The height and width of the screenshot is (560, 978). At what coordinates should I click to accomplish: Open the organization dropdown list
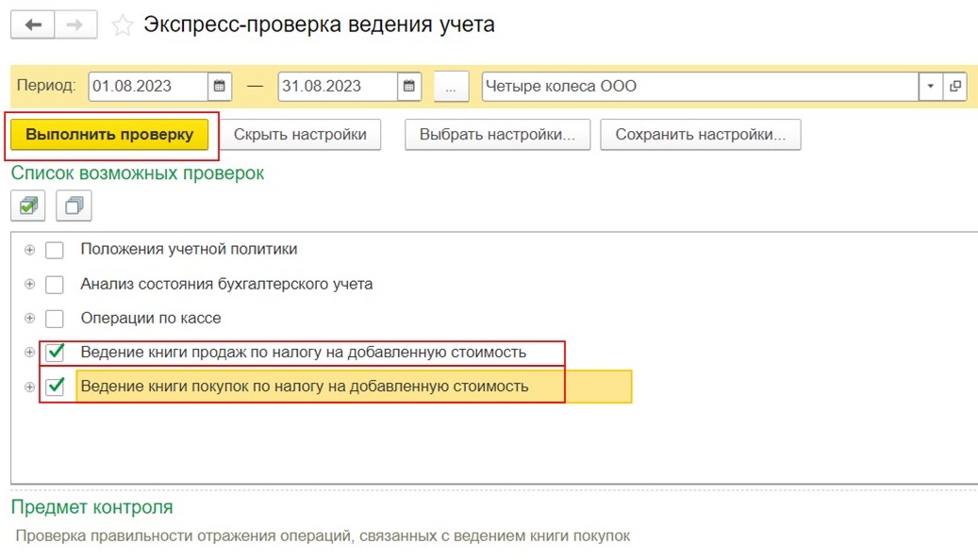(931, 86)
